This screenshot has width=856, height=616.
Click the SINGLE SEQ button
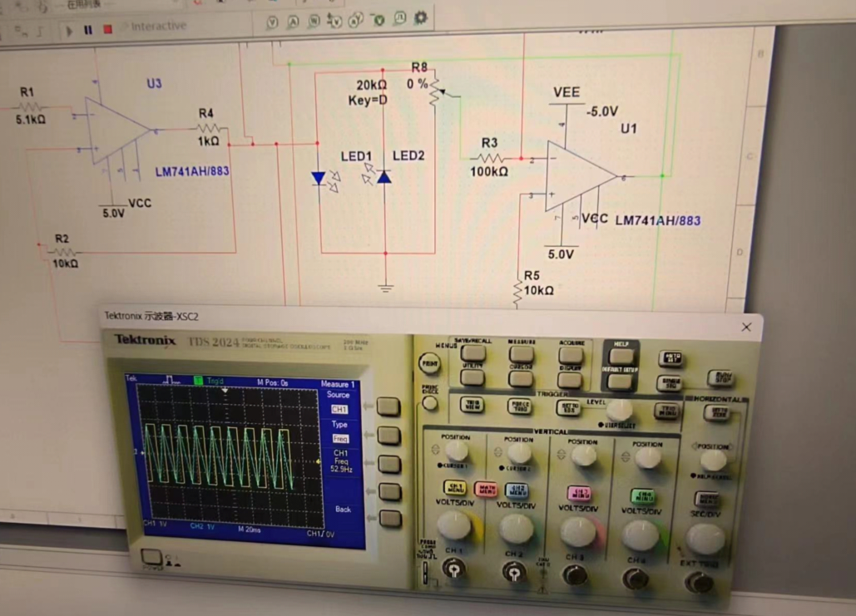coord(670,383)
